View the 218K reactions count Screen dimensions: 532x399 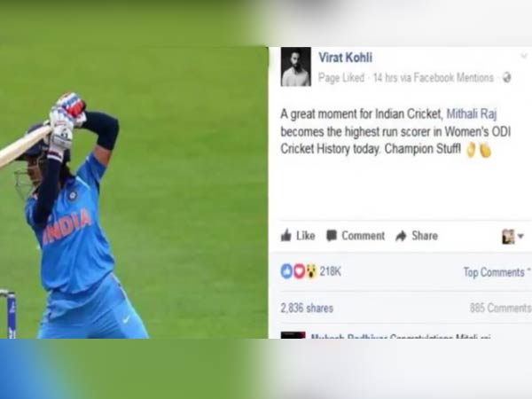(330, 271)
